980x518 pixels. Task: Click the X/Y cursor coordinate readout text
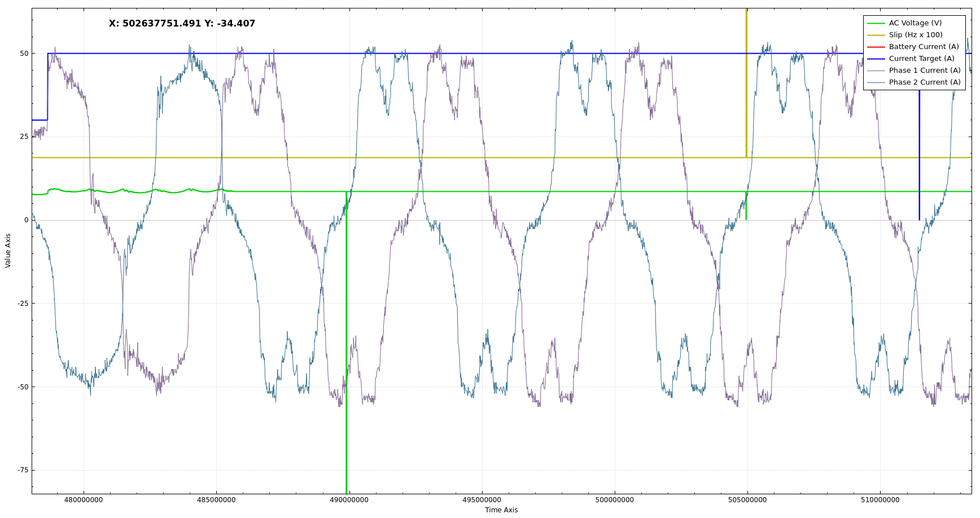182,24
